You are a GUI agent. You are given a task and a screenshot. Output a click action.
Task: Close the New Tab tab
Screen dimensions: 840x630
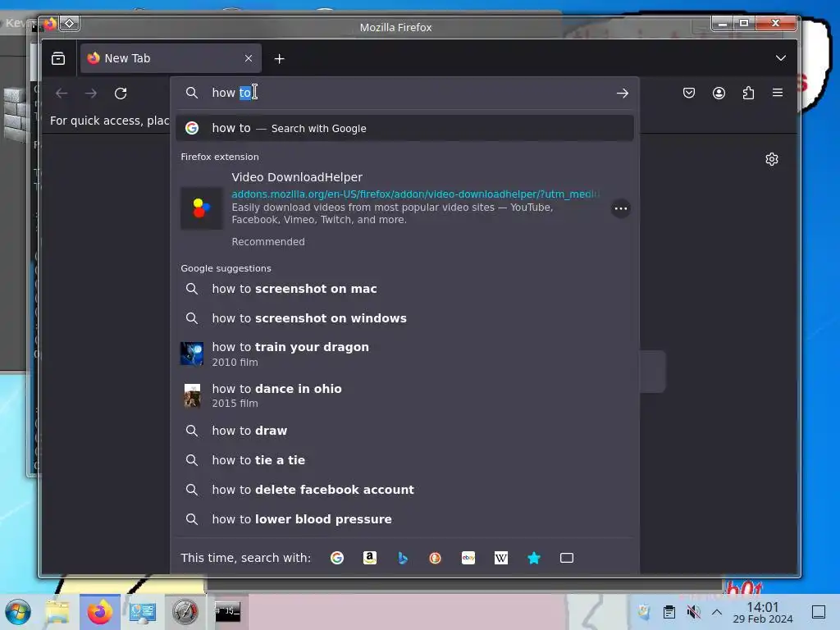point(248,58)
